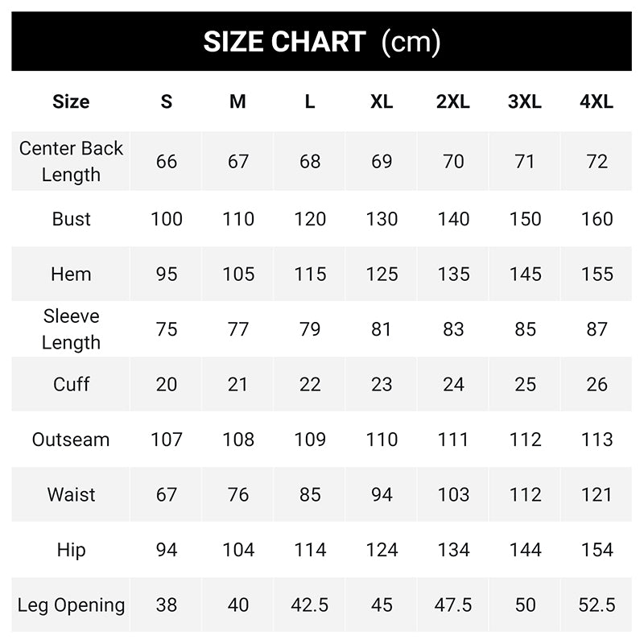Select the Waist value for size 4XL
This screenshot has height=644, width=644.
[597, 494]
